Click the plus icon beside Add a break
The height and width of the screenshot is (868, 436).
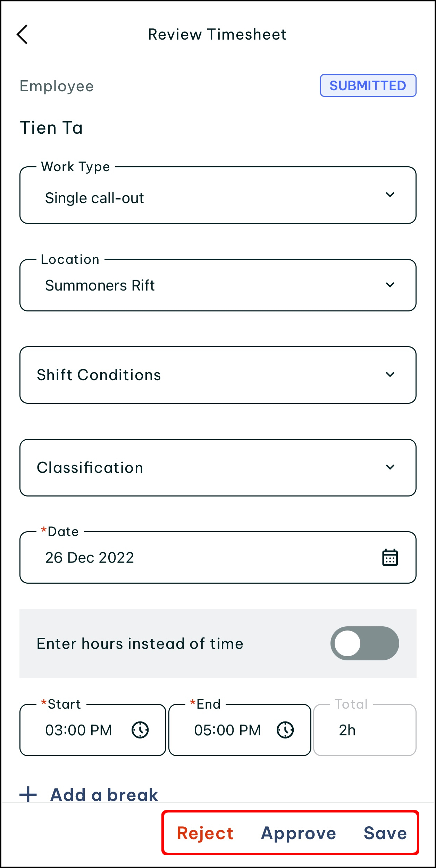28,794
